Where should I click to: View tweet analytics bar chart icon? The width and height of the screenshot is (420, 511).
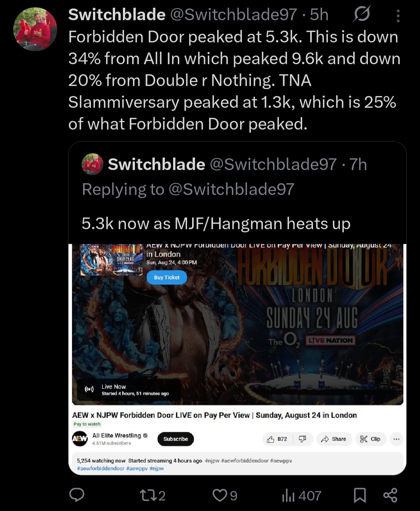tap(301, 495)
